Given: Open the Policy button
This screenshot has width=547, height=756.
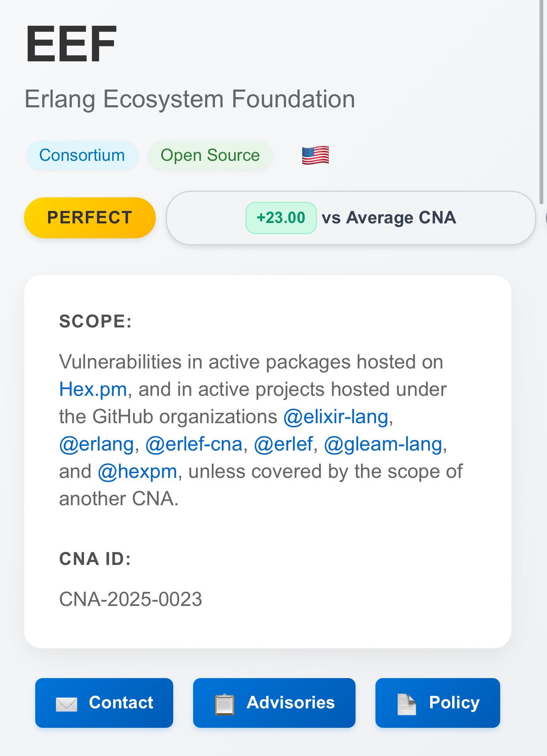Looking at the screenshot, I should pyautogui.click(x=438, y=703).
